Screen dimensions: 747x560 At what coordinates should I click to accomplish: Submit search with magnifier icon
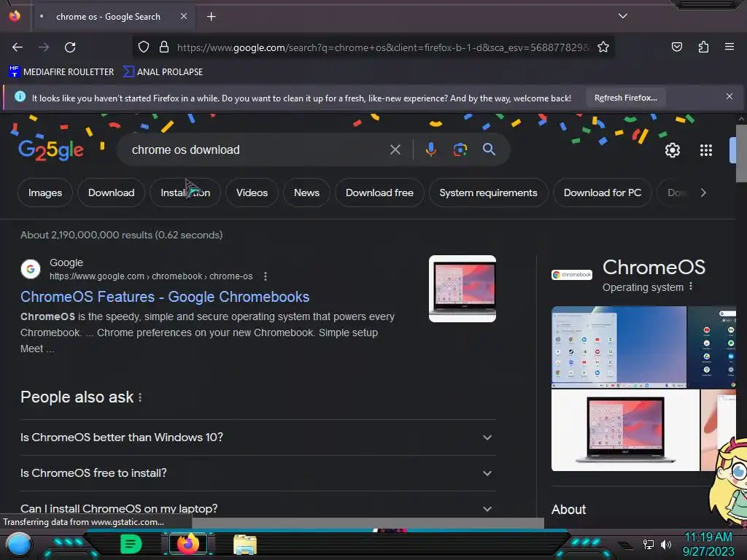pyautogui.click(x=489, y=149)
